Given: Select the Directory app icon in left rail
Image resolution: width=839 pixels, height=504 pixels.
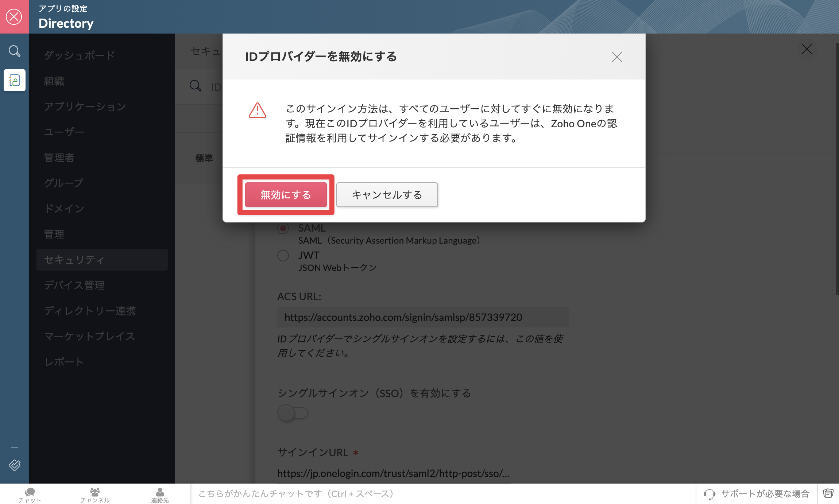Looking at the screenshot, I should 15,80.
